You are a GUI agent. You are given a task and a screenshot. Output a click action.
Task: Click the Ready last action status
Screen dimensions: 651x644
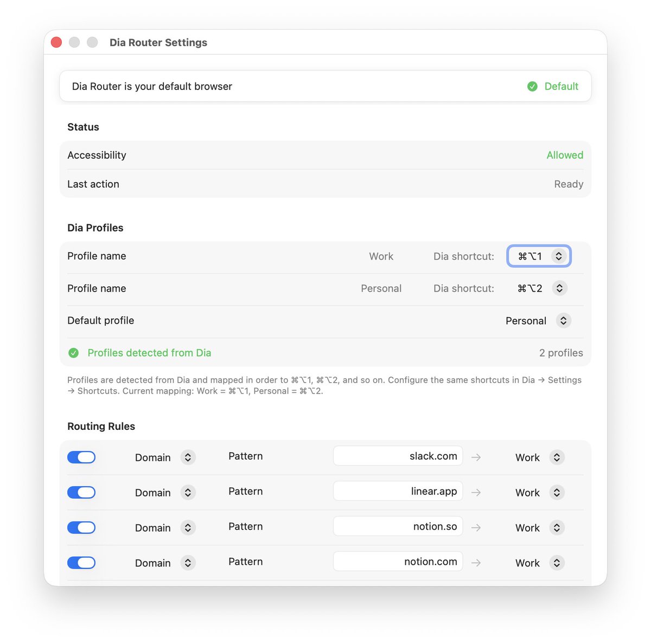(x=569, y=184)
